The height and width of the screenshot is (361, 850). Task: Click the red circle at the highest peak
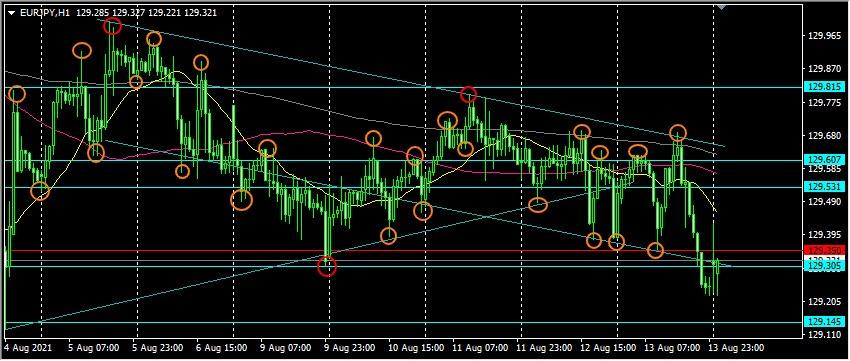click(x=113, y=25)
